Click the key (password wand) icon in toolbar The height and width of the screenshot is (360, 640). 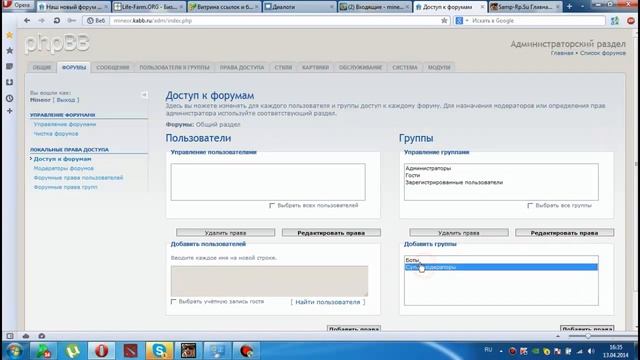(72, 20)
